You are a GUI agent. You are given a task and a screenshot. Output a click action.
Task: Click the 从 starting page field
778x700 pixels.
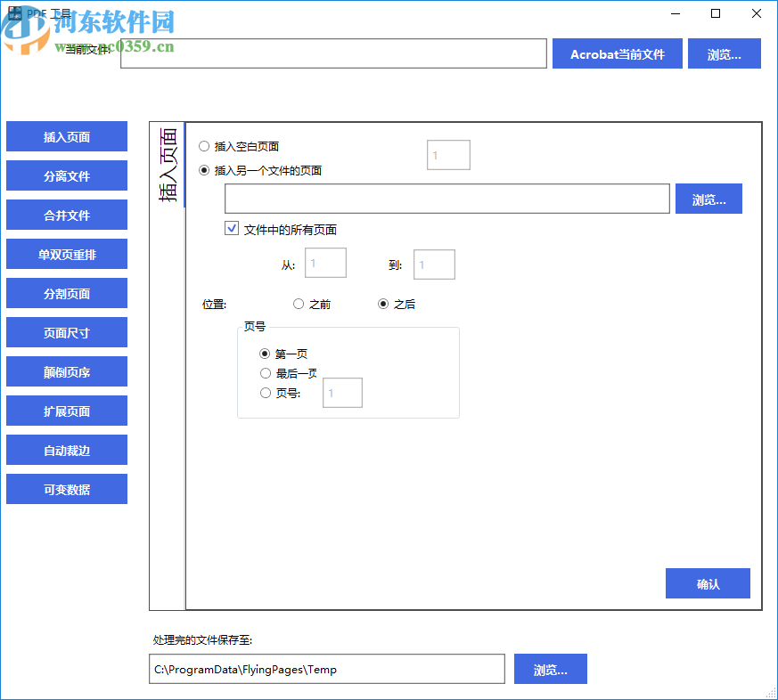tap(325, 263)
